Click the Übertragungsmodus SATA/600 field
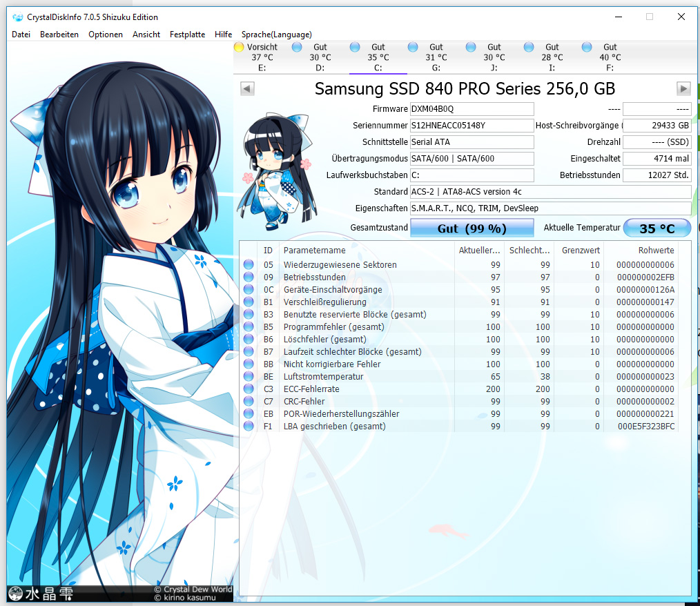 [x=472, y=159]
